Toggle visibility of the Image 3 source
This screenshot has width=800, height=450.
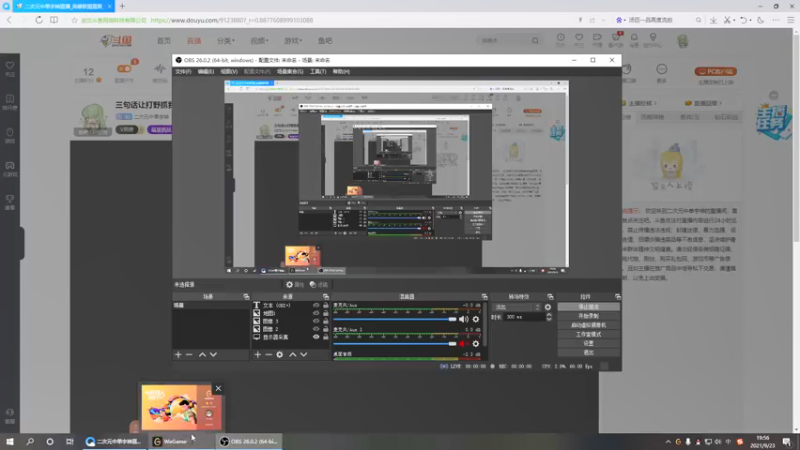click(x=316, y=321)
